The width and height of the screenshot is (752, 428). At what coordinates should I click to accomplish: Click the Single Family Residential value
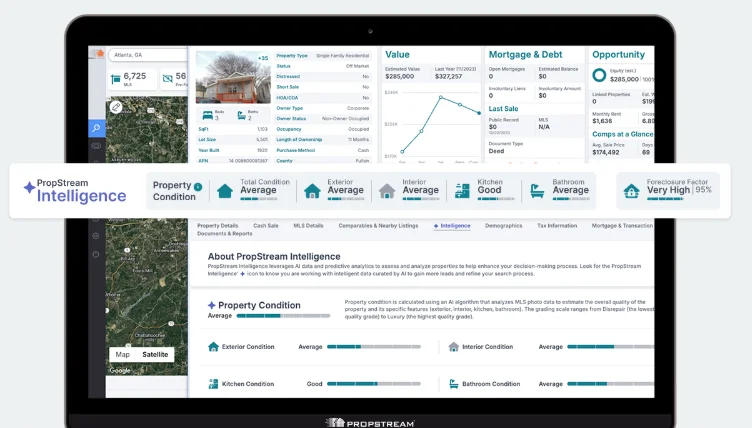342,56
